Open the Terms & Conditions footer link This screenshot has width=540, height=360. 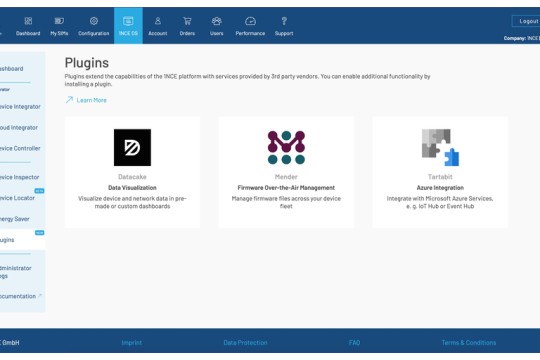[x=469, y=342]
